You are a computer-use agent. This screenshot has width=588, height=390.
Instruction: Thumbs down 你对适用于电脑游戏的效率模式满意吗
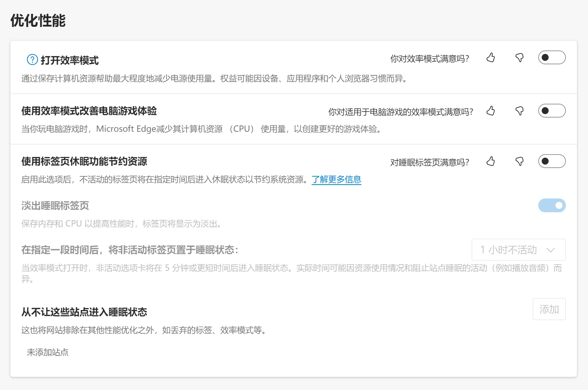(x=519, y=111)
